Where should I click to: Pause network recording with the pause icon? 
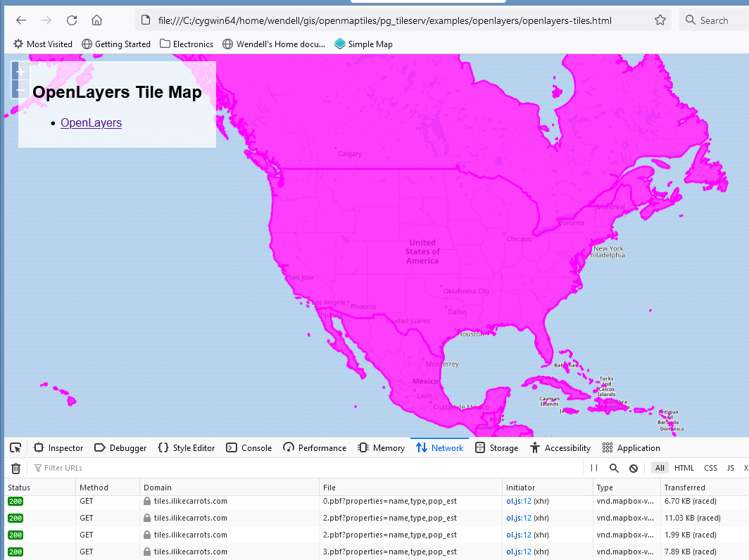594,468
